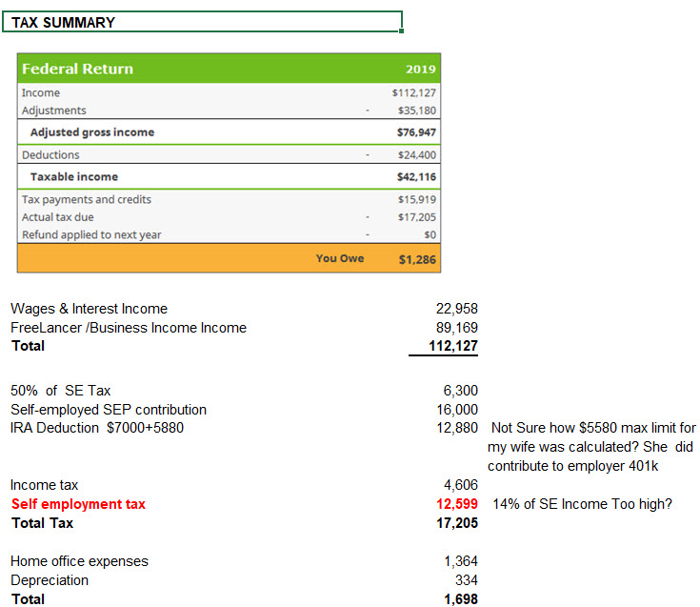Select the $17,205 actual tax due value
The height and width of the screenshot is (607, 700).
point(417,217)
